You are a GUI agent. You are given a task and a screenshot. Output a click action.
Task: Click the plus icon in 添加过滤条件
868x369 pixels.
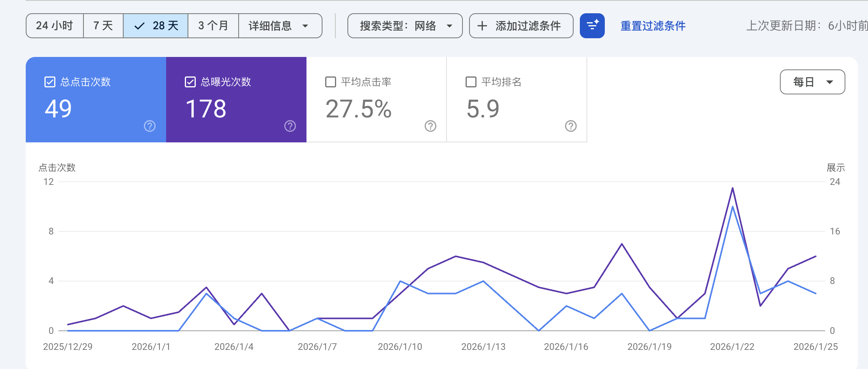point(482,26)
